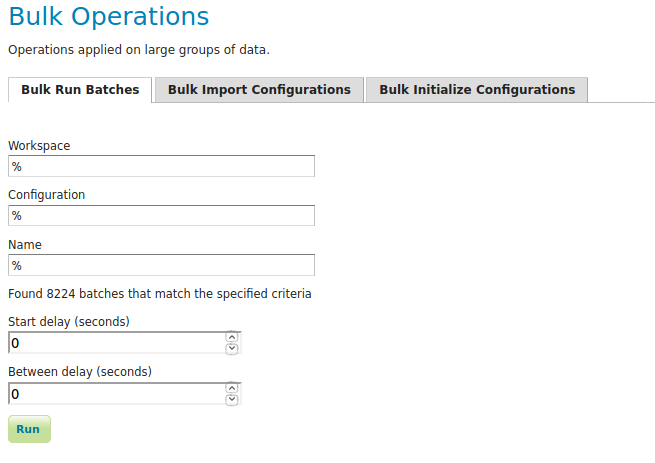
Task: Click the Between delay (seconds) label
Action: tap(79, 372)
